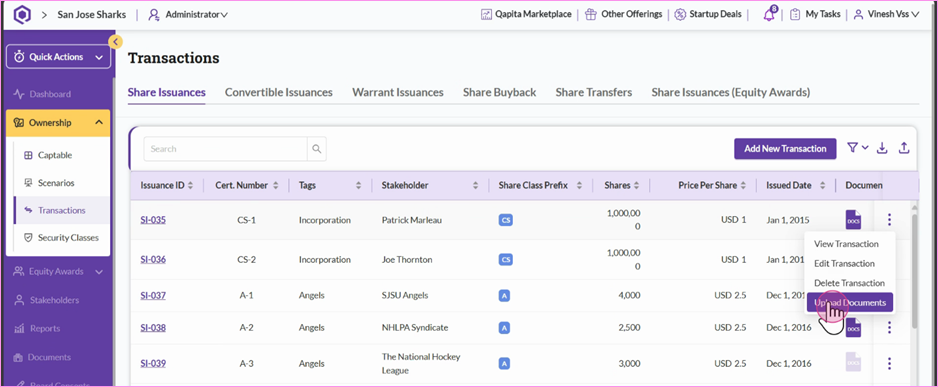Click A badge in NHLPA Syndicate row
938x387 pixels.
(504, 328)
